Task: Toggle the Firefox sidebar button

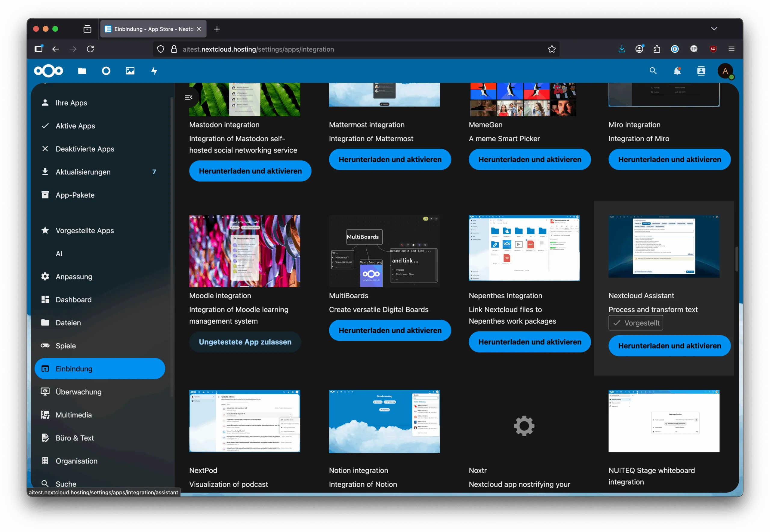Action: 39,49
